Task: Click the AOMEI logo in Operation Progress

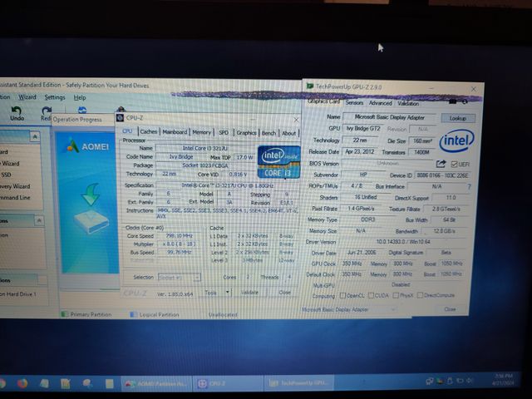Action: coord(88,146)
